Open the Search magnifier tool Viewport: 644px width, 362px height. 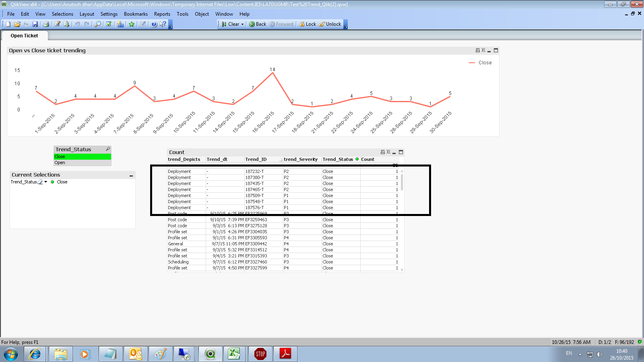[98, 24]
